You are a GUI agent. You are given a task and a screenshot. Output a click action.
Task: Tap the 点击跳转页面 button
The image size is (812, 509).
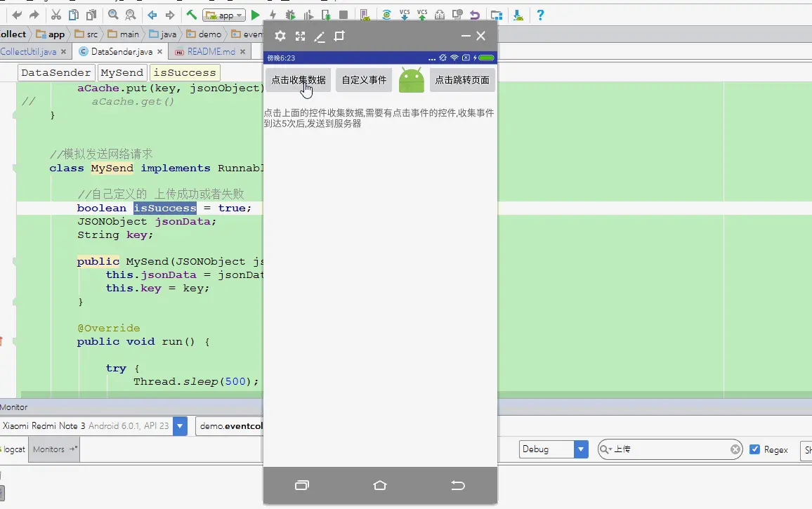pos(462,80)
